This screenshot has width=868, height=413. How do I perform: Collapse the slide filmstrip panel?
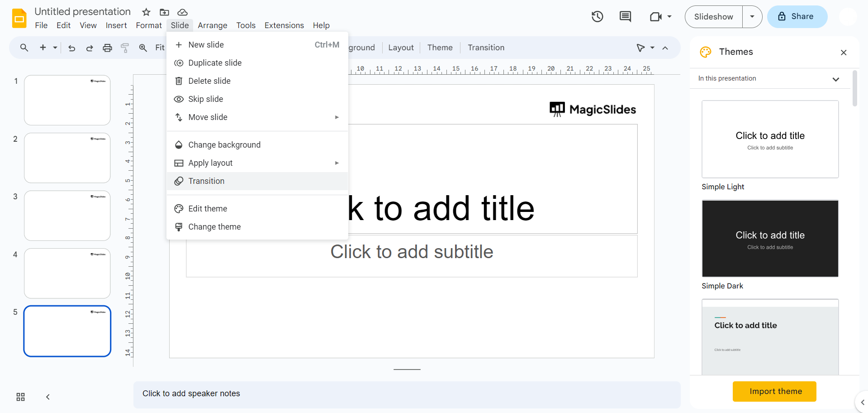tap(47, 397)
